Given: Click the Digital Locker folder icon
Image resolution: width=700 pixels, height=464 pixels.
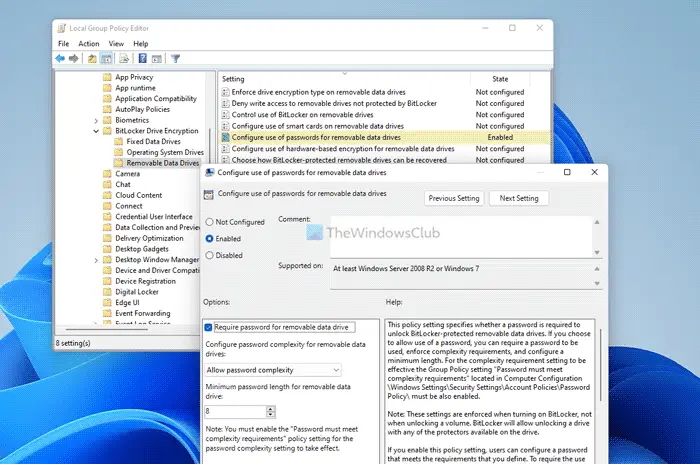Looking at the screenshot, I should point(107,292).
